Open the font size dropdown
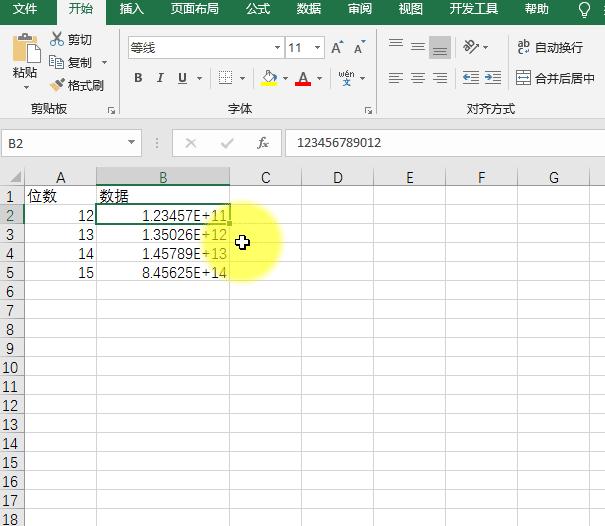The image size is (605, 526). coord(317,47)
